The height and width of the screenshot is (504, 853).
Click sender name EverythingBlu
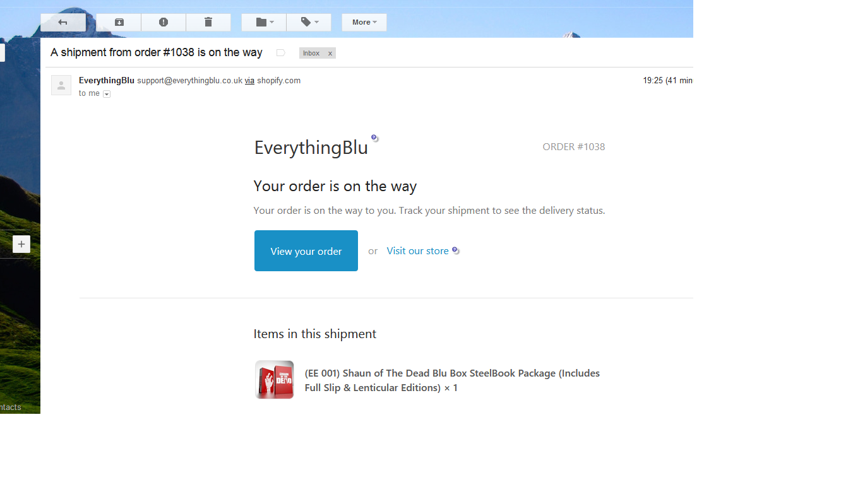pos(107,80)
